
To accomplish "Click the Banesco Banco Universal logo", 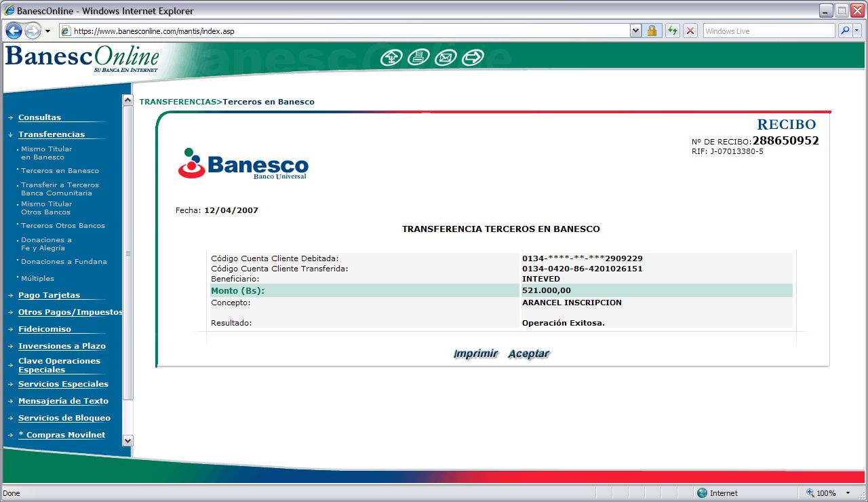I will click(243, 163).
